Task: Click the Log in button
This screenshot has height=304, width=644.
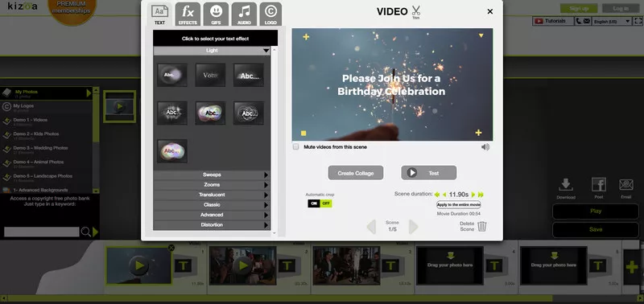Action: 621,8
